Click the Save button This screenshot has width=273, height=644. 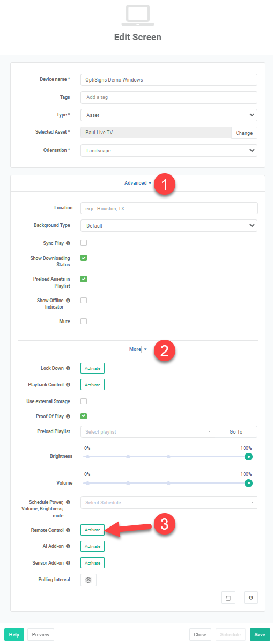tap(260, 634)
